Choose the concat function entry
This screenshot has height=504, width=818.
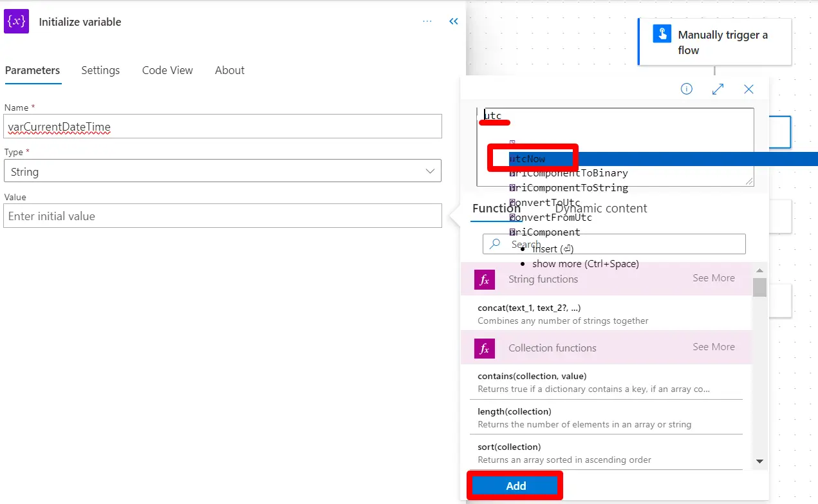[529, 308]
